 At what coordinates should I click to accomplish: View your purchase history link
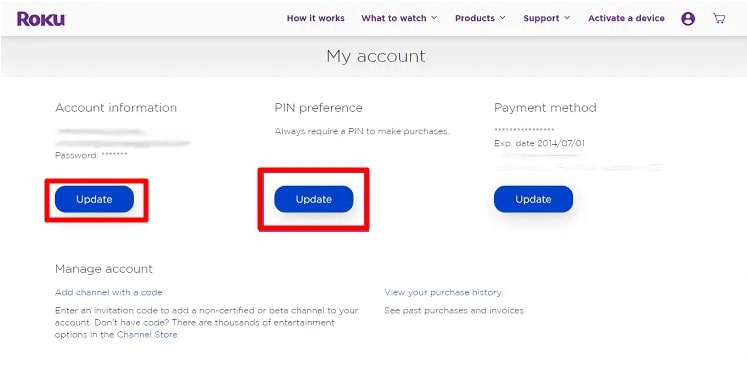coord(443,292)
